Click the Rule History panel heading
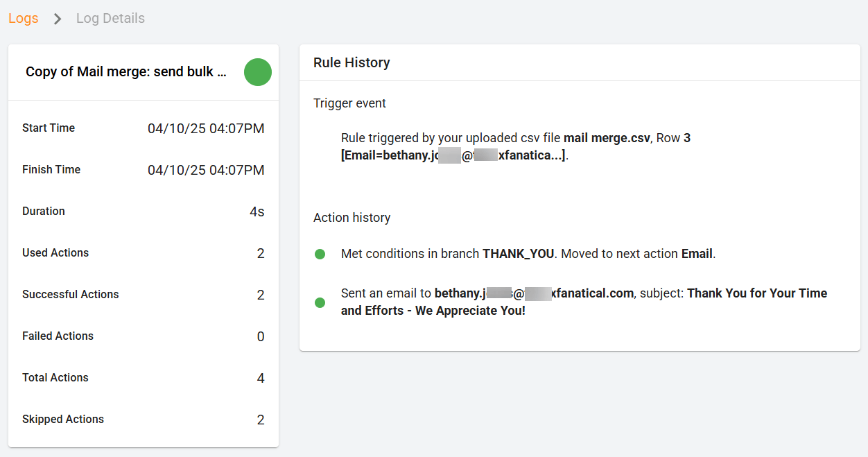868x457 pixels. tap(351, 62)
